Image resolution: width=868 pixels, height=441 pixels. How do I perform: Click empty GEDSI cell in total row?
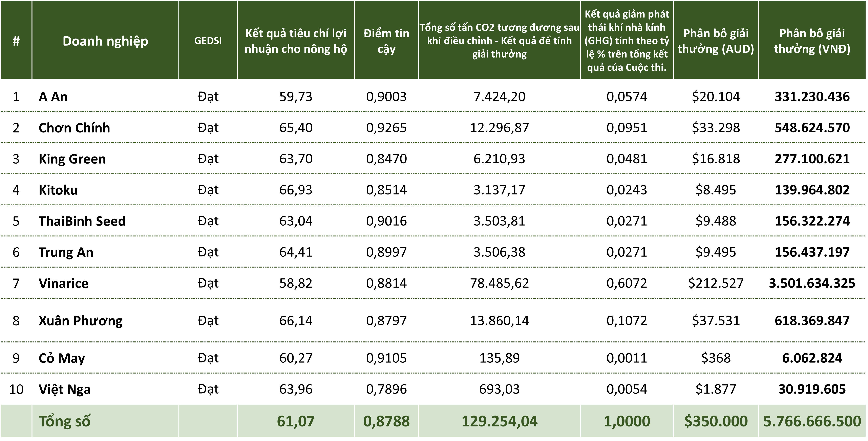(208, 421)
